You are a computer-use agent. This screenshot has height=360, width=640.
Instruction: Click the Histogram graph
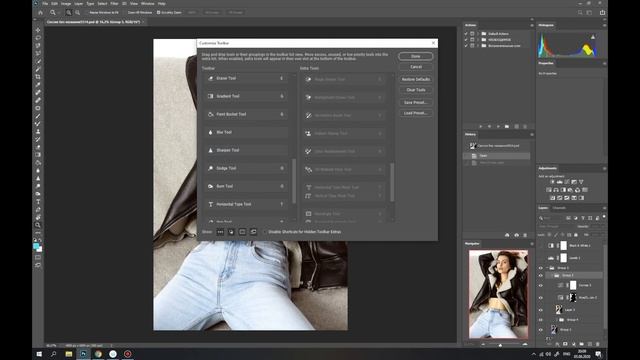(568, 45)
